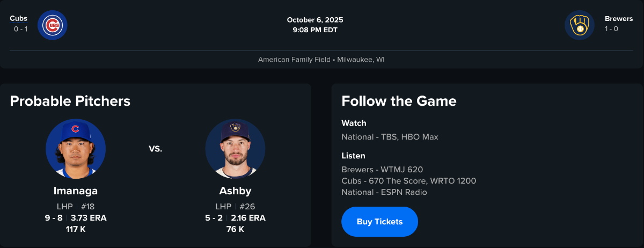Select the Imanaga pitcher name
Screen dimensions: 644x248
[76, 191]
